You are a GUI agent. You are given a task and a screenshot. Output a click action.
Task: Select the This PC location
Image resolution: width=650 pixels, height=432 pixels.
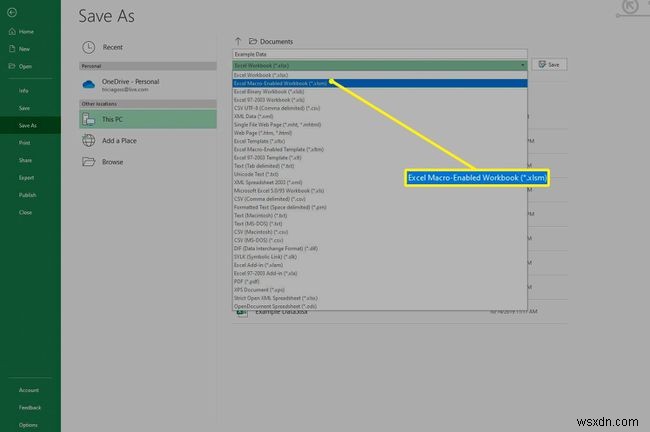[148, 119]
